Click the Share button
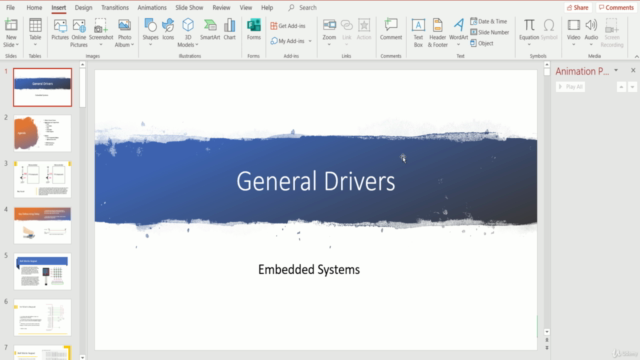This screenshot has height=360, width=640. [578, 7]
